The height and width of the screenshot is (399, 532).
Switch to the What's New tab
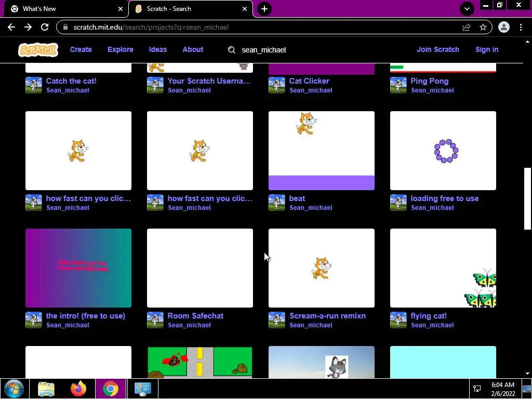click(x=66, y=9)
